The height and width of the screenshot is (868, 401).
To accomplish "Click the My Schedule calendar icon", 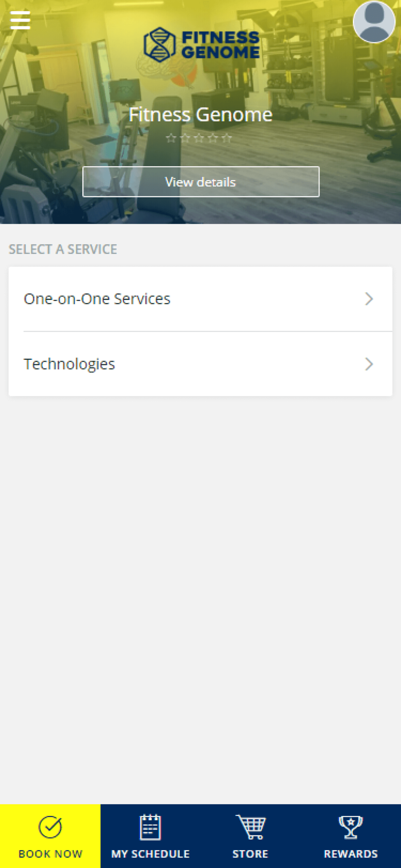I will [x=150, y=827].
